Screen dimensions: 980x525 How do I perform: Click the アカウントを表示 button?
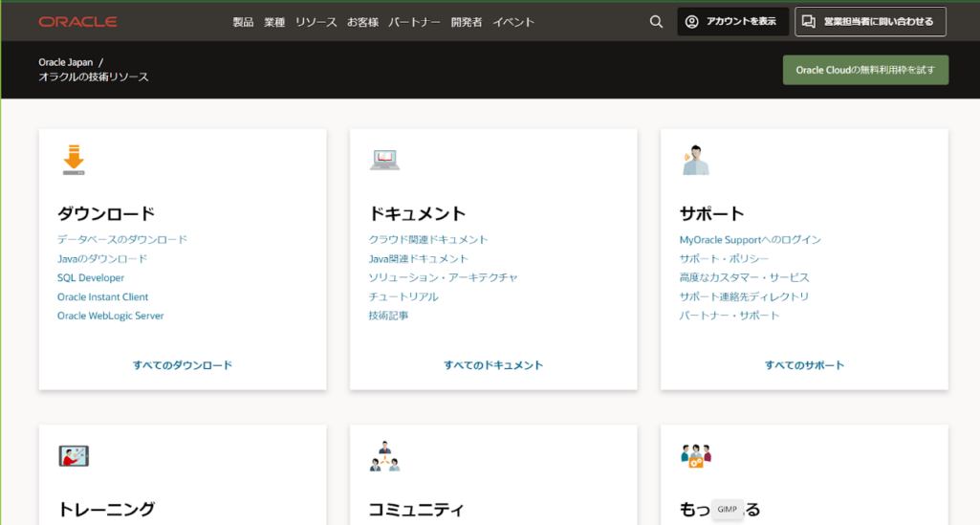[x=732, y=22]
